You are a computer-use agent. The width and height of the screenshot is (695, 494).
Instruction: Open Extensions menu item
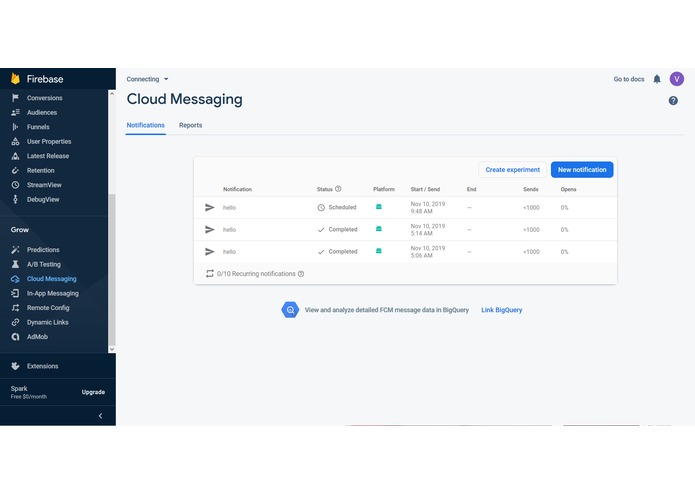click(43, 366)
